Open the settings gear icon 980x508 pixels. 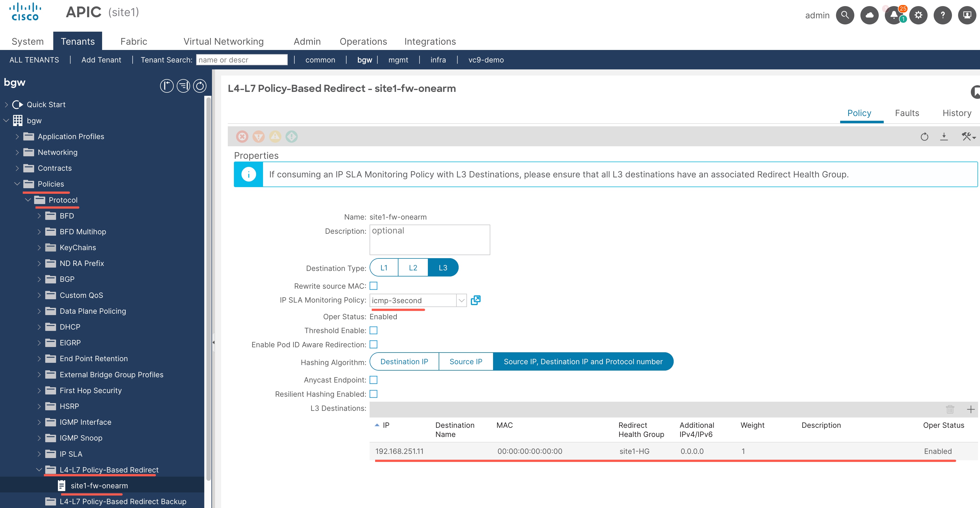[x=918, y=15]
